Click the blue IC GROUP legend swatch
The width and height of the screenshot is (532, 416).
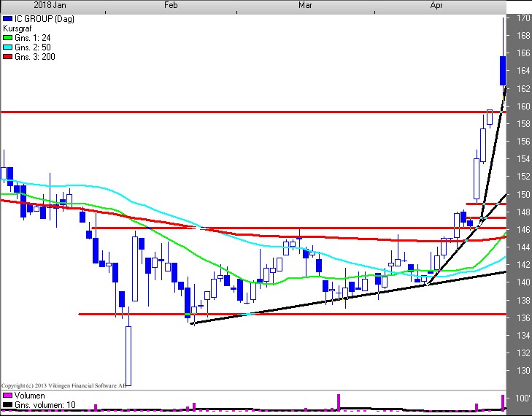pyautogui.click(x=7, y=18)
